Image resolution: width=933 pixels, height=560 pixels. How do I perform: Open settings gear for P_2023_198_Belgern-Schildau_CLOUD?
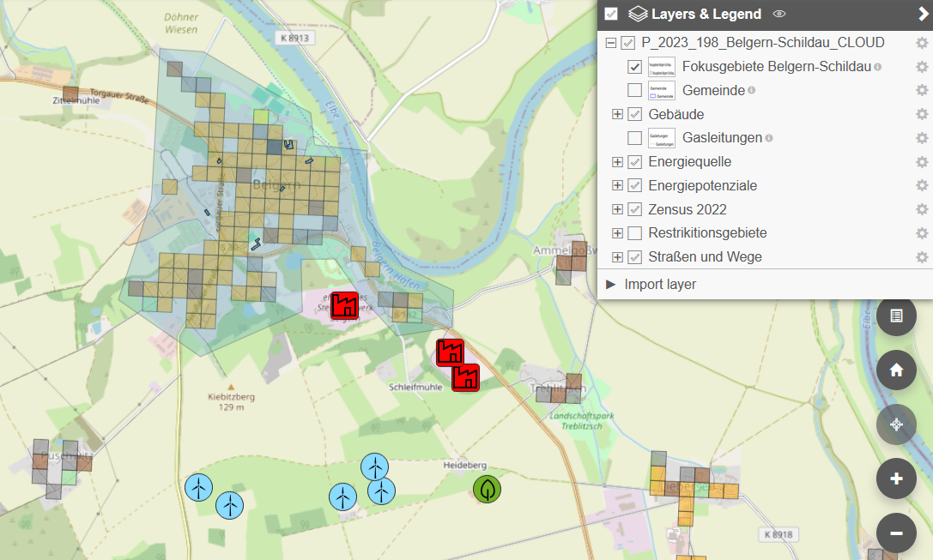point(922,43)
